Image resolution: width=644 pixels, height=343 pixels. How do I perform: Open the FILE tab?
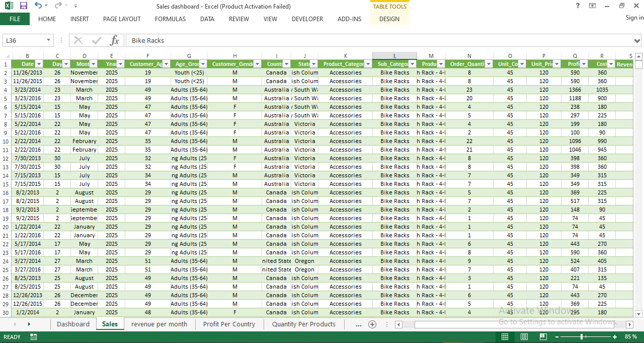point(15,19)
